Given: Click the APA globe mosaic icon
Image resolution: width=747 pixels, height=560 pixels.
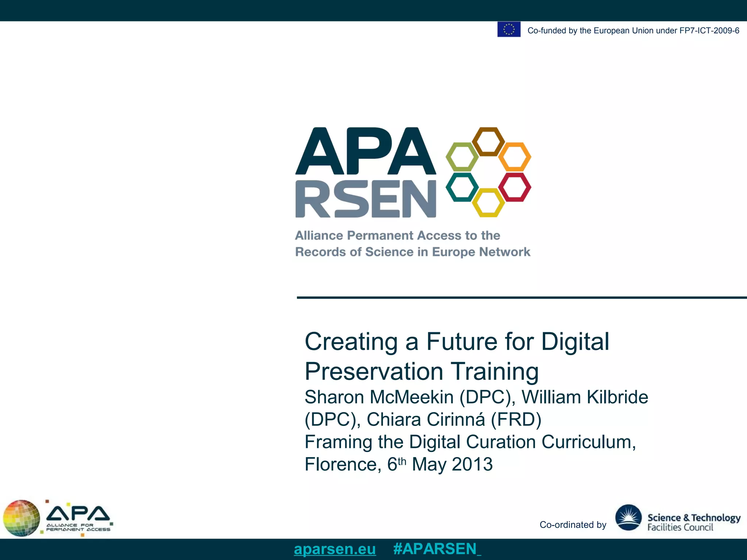Looking at the screenshot, I should pyautogui.click(x=22, y=518).
